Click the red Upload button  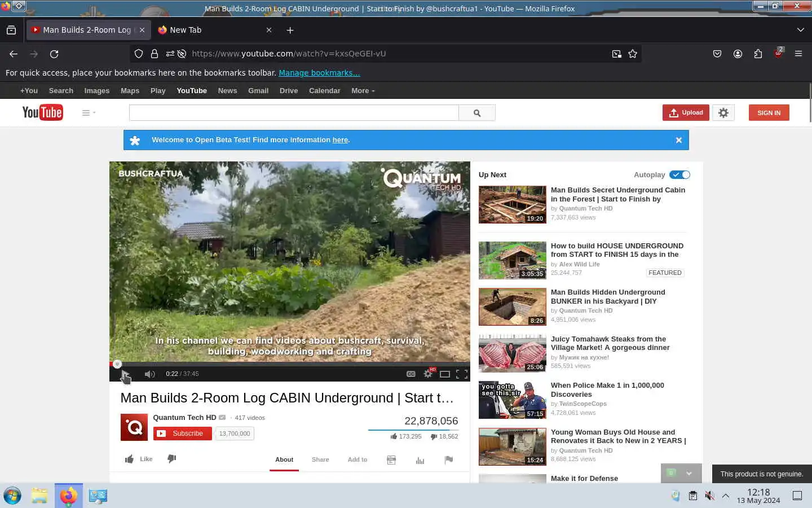point(686,113)
